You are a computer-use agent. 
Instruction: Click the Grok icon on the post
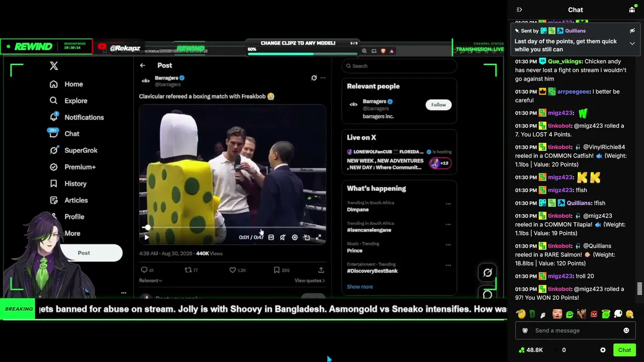coord(314,78)
